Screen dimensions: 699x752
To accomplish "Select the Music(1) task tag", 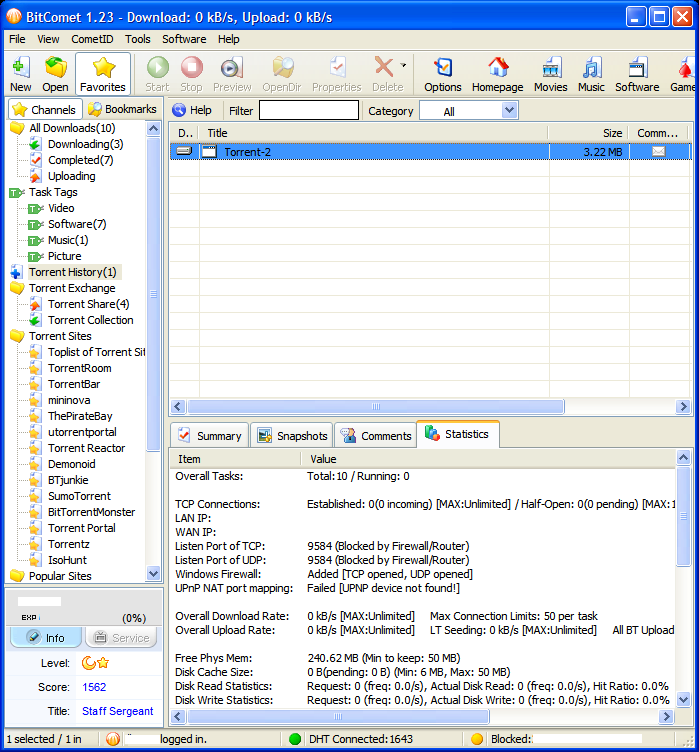I will 68,240.
